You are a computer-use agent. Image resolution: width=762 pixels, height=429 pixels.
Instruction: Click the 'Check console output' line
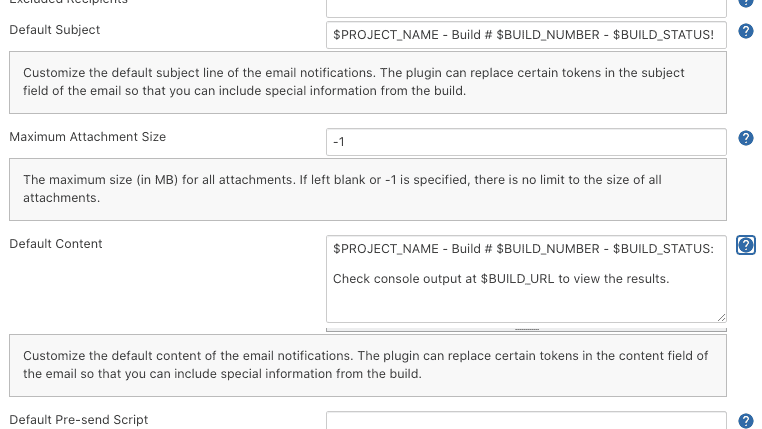[500, 278]
